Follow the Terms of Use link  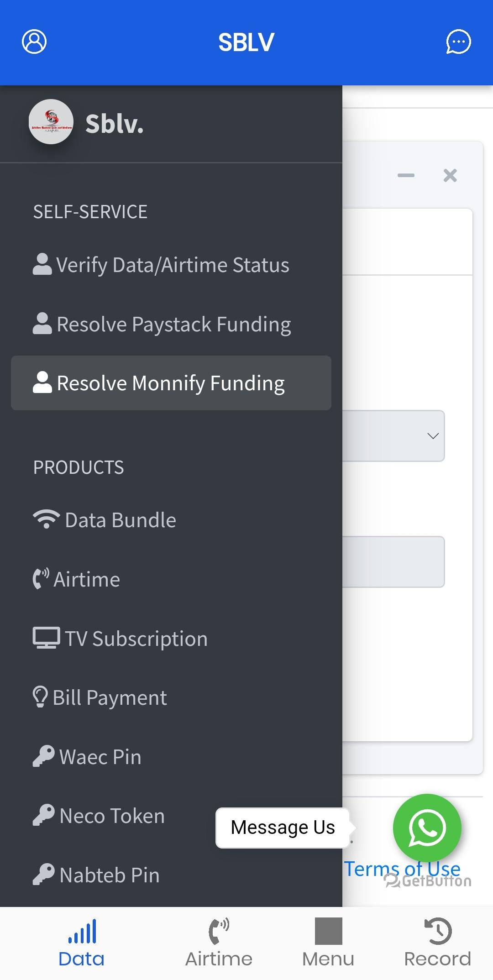tap(402, 869)
